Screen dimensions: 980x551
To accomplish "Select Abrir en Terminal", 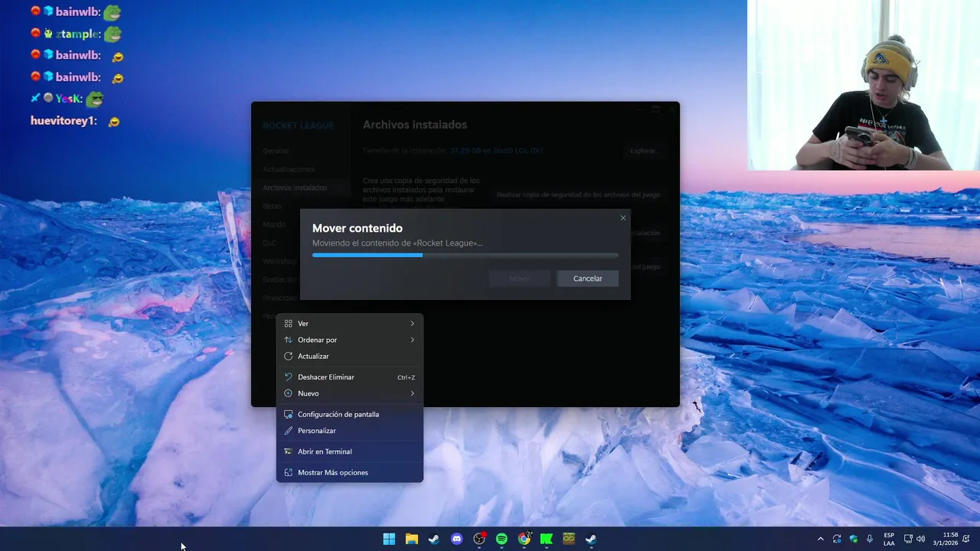I will coord(349,452).
